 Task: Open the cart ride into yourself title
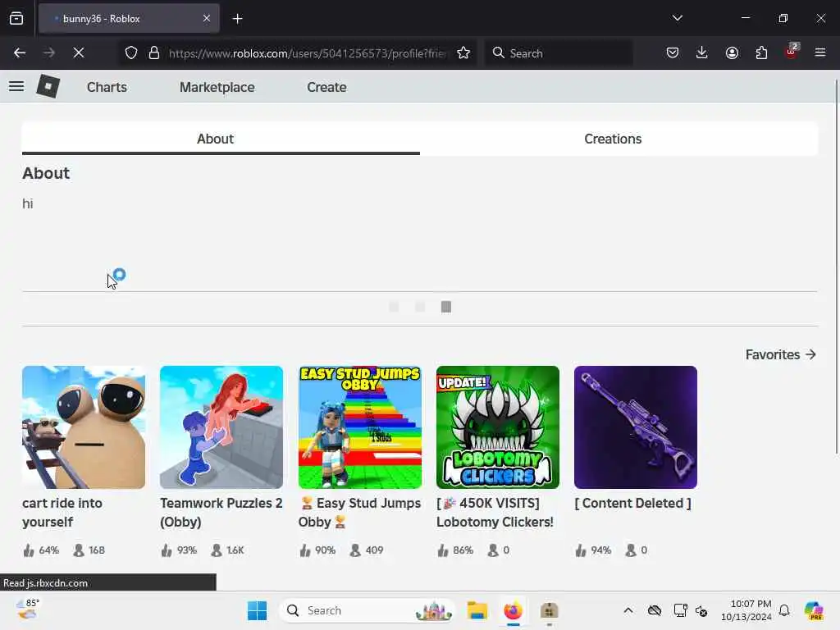pos(62,512)
